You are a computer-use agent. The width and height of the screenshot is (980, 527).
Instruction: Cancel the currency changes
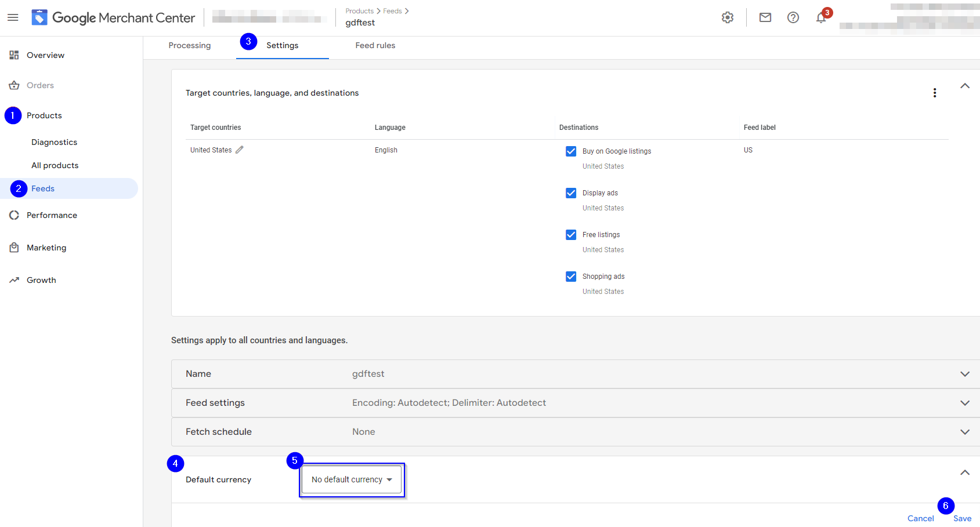(x=920, y=518)
